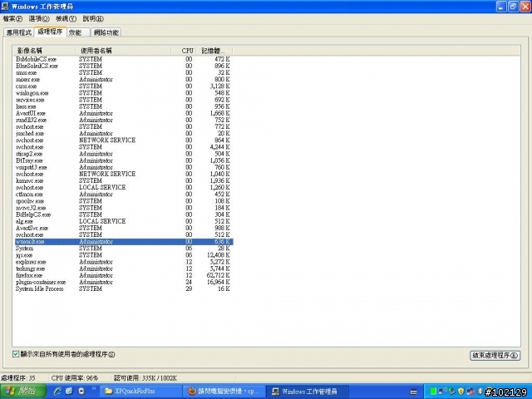Image resolution: width=532 pixels, height=399 pixels.
Task: Switch to the Firefox taskbar button
Action: 224,392
